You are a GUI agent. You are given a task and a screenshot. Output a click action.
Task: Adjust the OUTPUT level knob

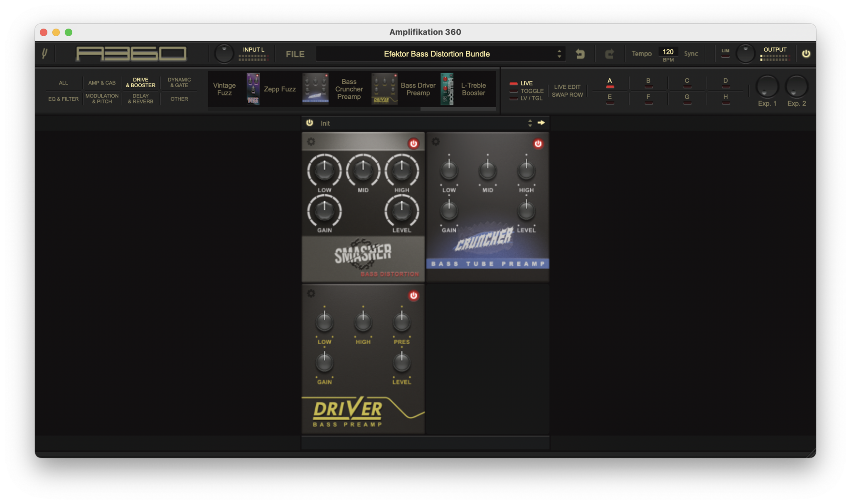745,53
